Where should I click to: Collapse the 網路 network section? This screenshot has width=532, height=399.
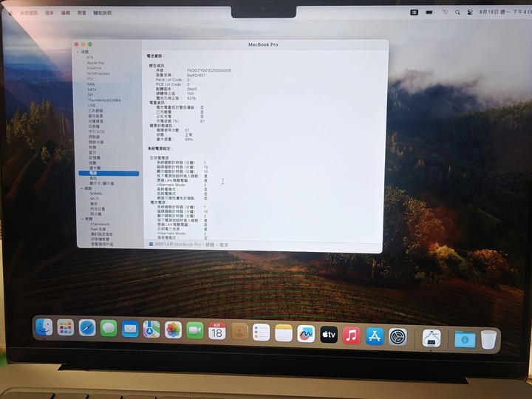point(81,188)
